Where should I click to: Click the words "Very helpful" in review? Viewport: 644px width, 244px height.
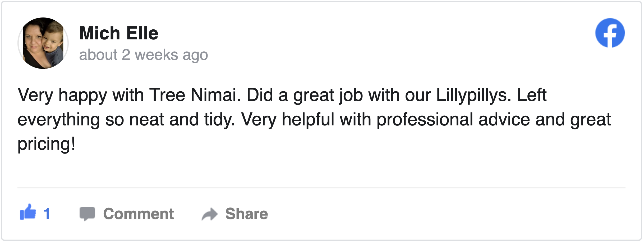click(288, 120)
